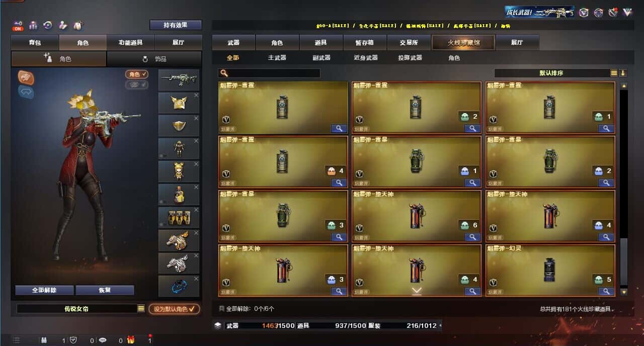Click the shield icon in bottom status bar
The width and height of the screenshot is (644, 346).
point(73,340)
